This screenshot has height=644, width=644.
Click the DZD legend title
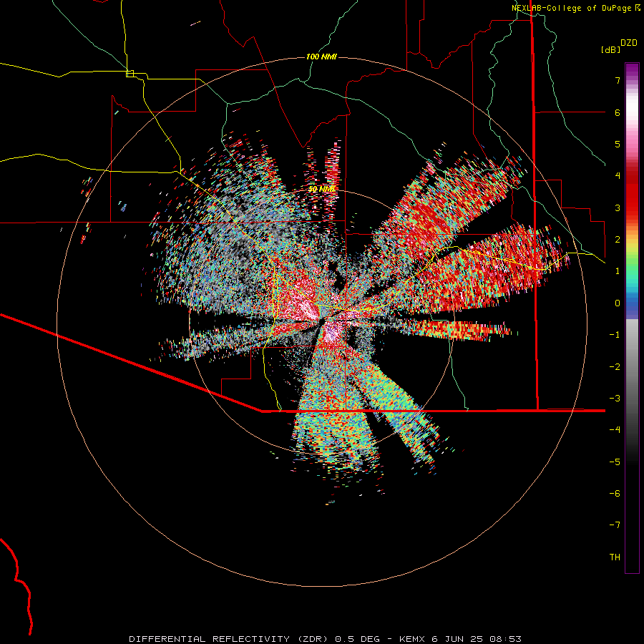(x=629, y=43)
